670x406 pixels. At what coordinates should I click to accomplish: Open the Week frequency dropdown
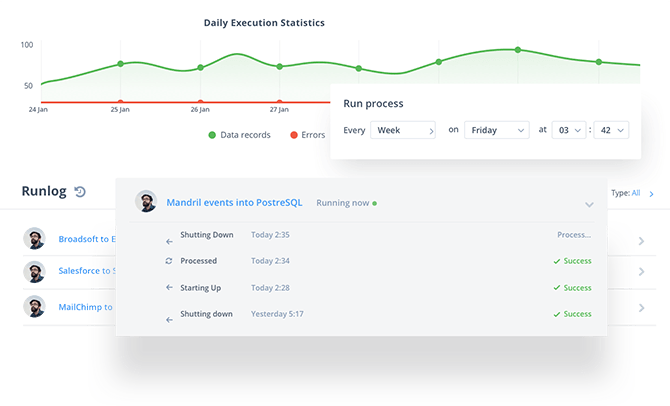click(403, 130)
